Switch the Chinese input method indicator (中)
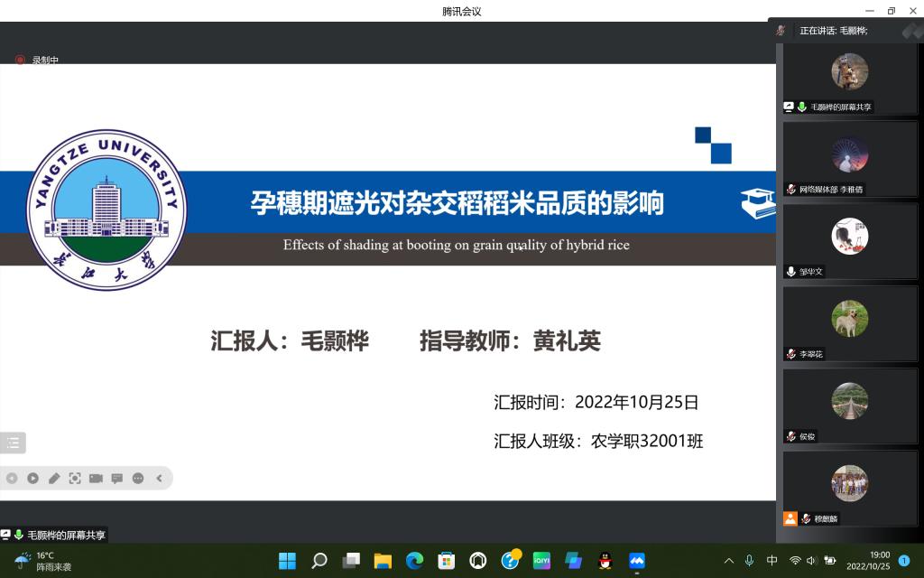This screenshot has height=578, width=924. click(x=772, y=561)
